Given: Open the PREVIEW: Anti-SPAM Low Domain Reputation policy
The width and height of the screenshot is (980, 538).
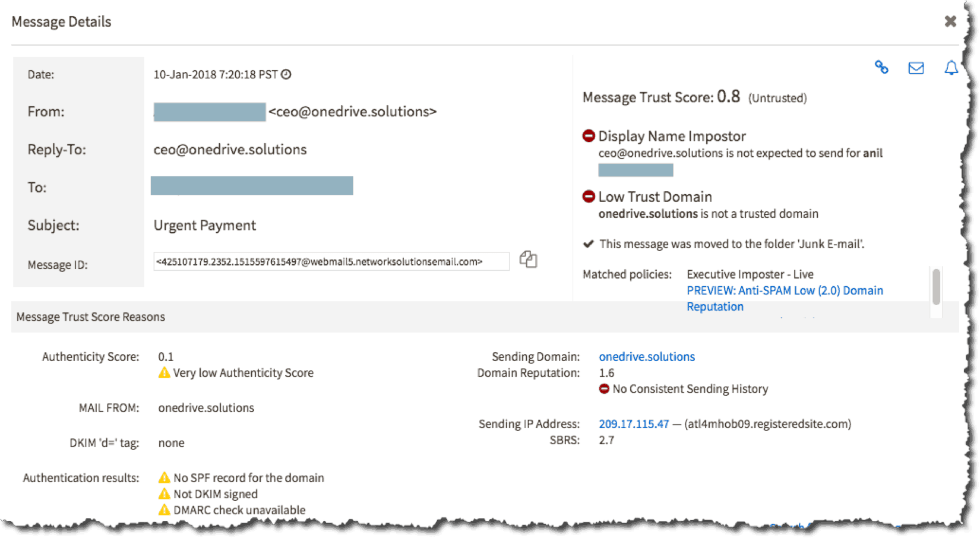Looking at the screenshot, I should 785,298.
